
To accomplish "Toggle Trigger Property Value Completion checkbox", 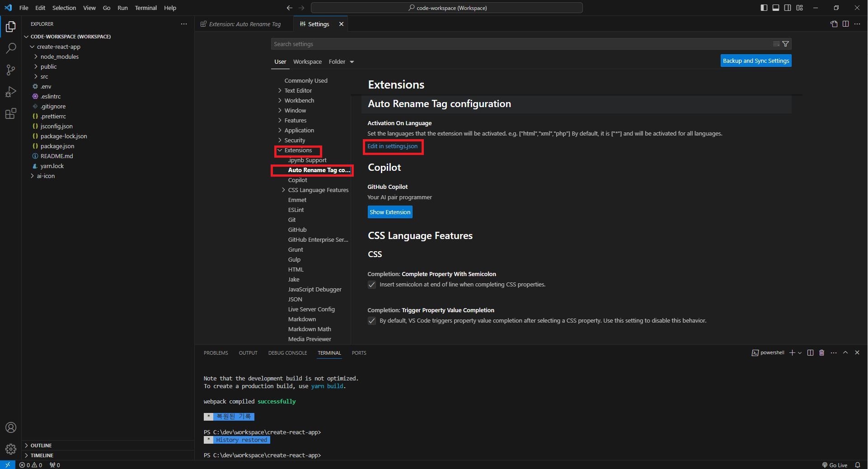I will click(372, 321).
